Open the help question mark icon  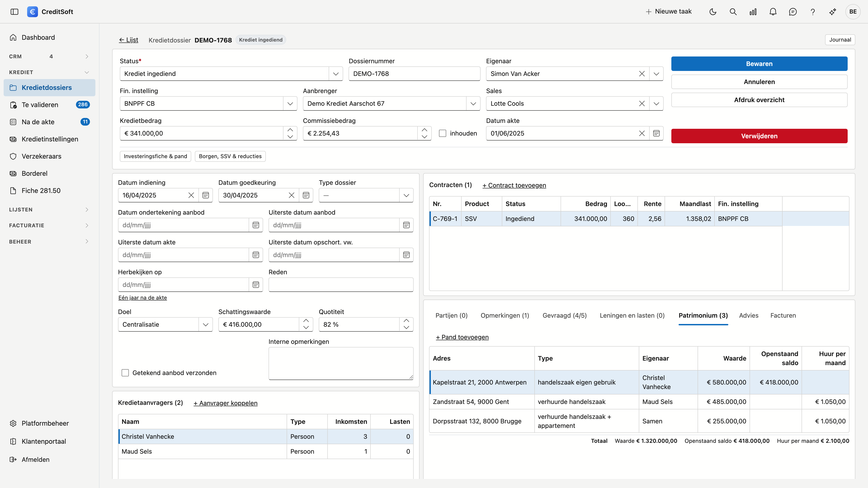[x=812, y=12]
